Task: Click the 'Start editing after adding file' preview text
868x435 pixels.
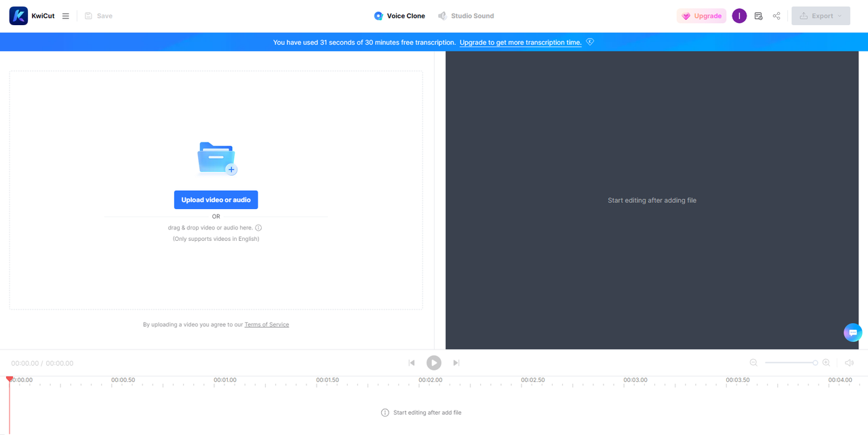Action: tap(652, 200)
